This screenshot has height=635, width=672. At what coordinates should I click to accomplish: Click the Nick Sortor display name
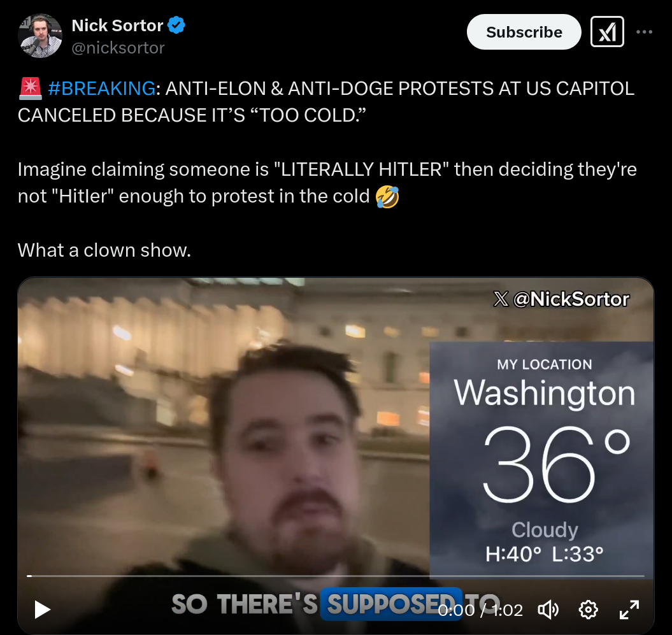[x=117, y=25]
